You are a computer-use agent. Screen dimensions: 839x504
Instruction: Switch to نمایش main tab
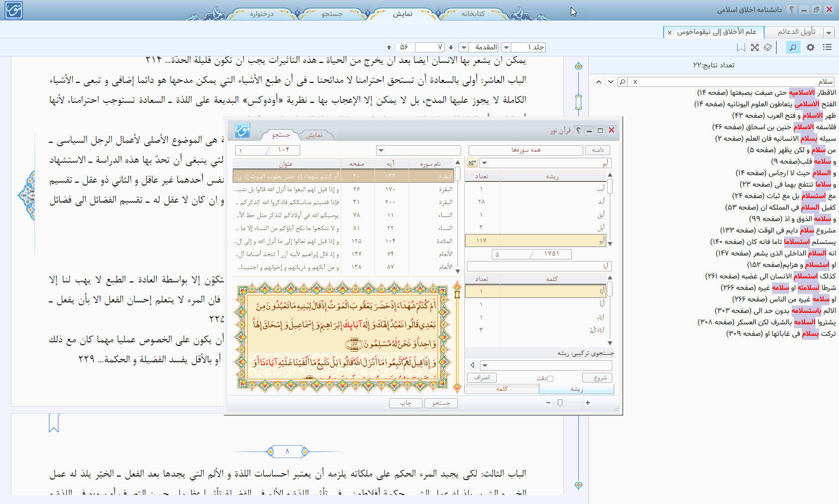403,13
